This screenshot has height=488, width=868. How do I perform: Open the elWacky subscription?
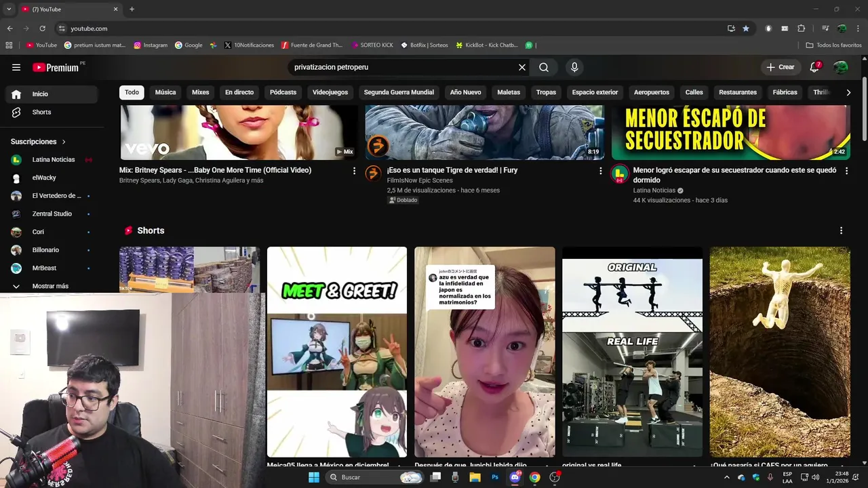(x=52, y=178)
